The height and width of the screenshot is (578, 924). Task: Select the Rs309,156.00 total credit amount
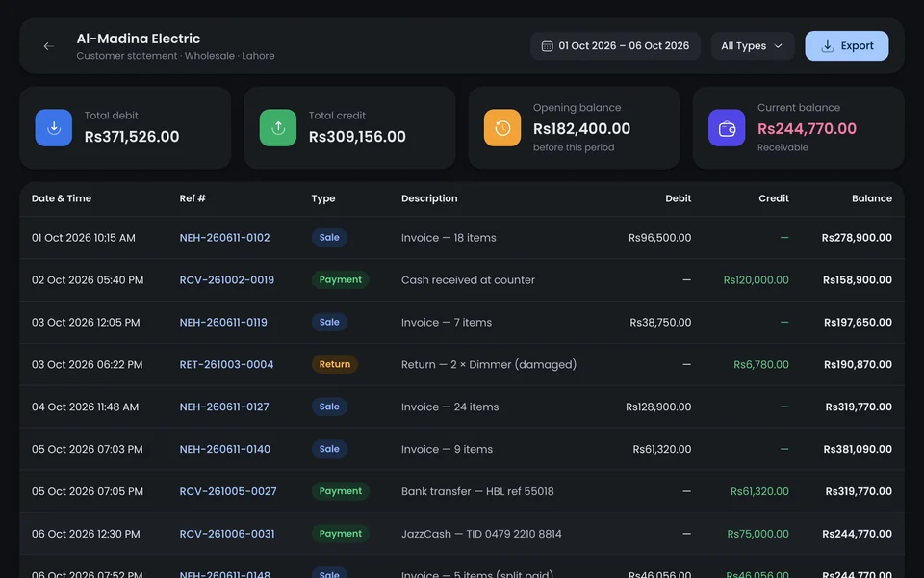(x=357, y=137)
